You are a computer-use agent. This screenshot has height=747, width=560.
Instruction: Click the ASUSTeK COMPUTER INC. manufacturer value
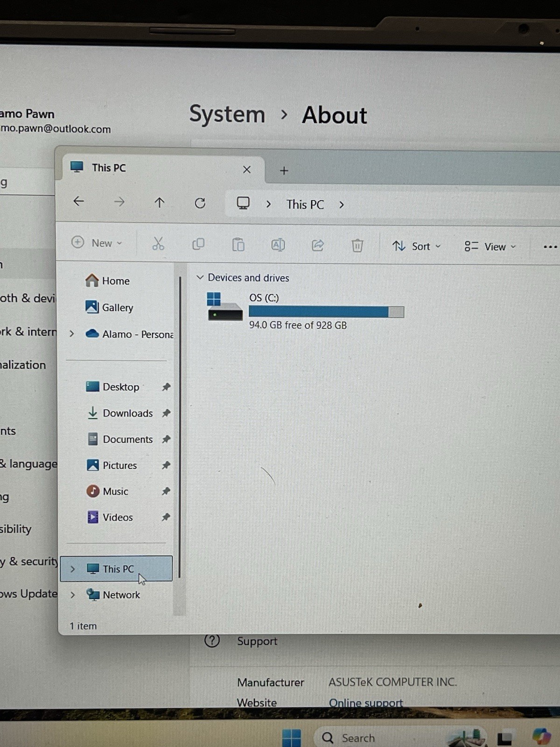[x=392, y=682]
